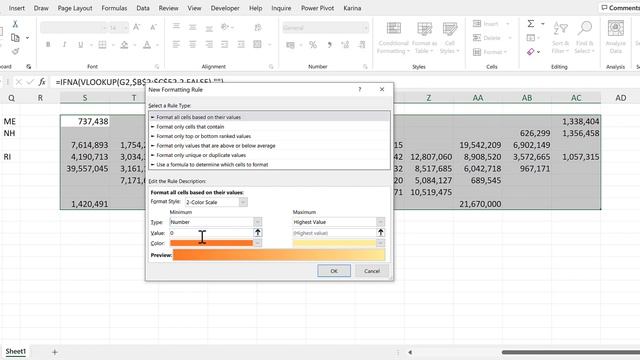The image size is (640, 360).
Task: Click the AutoSum sigma icon
Action: [531, 24]
